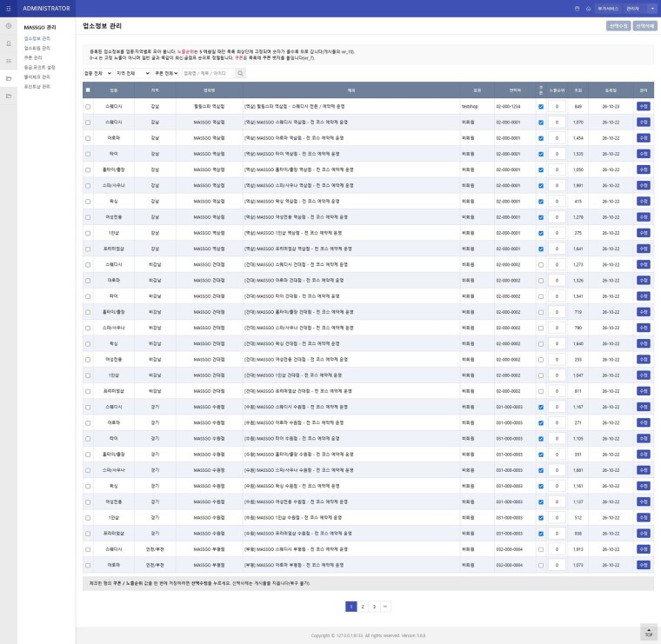Select the row checkbox for testshop entry
661x644 pixels.
88,107
